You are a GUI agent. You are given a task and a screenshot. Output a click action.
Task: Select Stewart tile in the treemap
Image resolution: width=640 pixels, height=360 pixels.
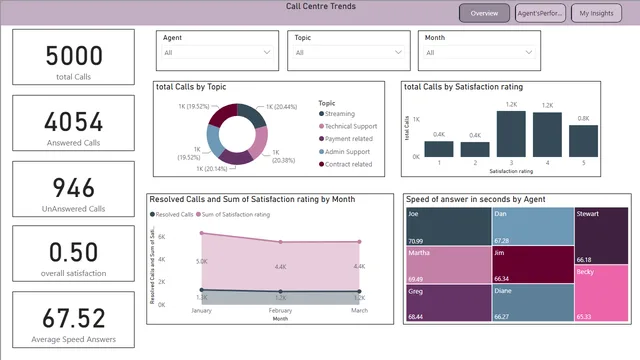click(x=601, y=236)
